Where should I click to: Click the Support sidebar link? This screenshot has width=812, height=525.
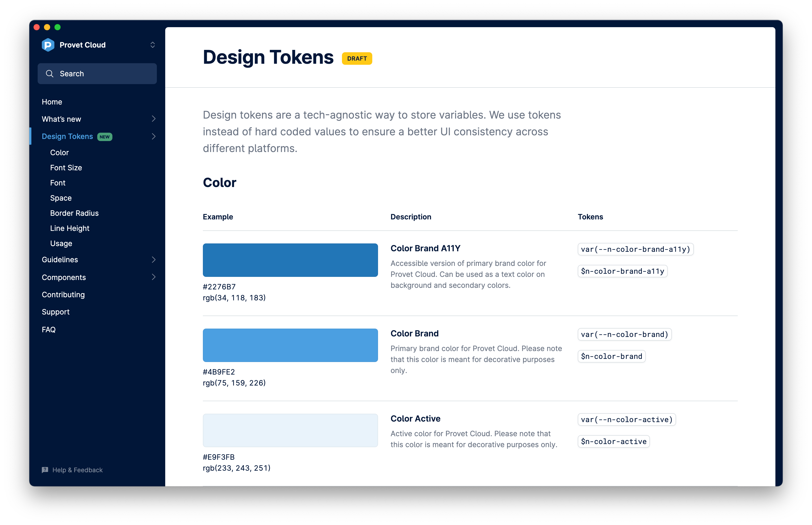(x=56, y=312)
